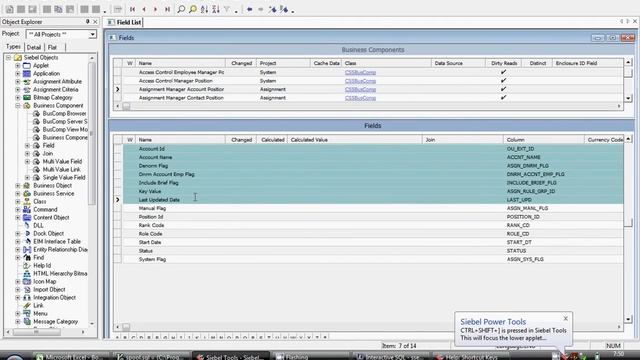This screenshot has width=640, height=360.
Task: Select the Status field row
Action: click(x=373, y=251)
